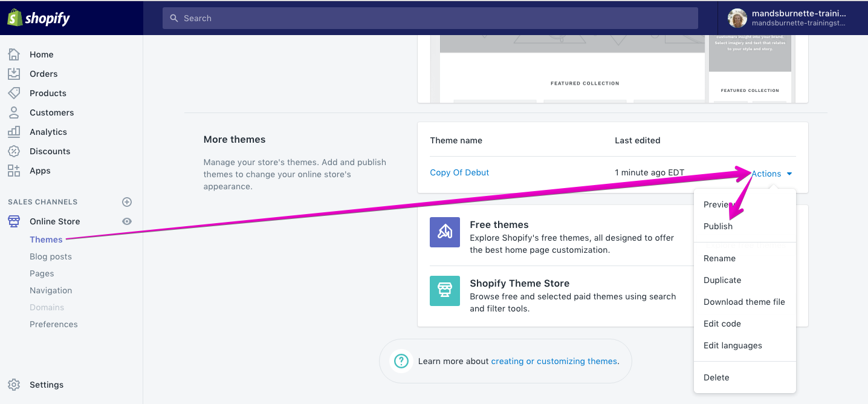
Task: Select Online Store sales channel
Action: pyautogui.click(x=54, y=221)
